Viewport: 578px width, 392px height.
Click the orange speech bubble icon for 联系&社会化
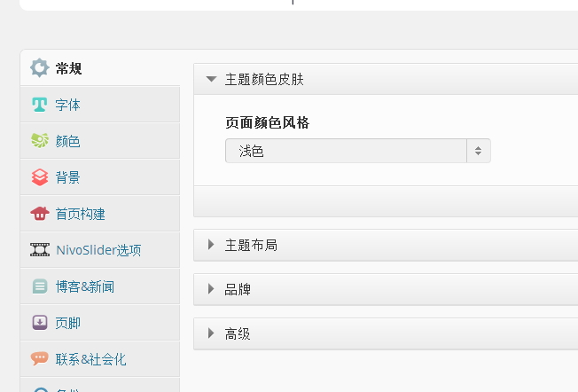[x=39, y=358]
